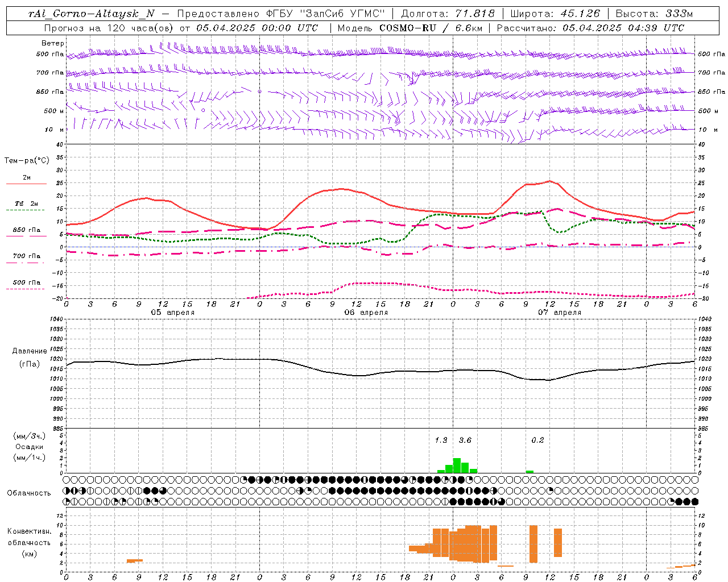Click the Широта: 45.126 header value
The height and width of the screenshot is (582, 728).
555,14
